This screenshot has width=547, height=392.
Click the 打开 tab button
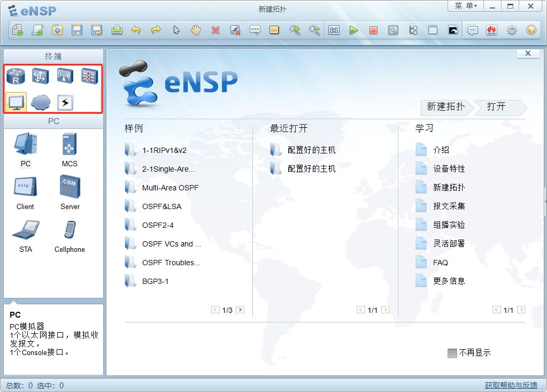pyautogui.click(x=497, y=107)
